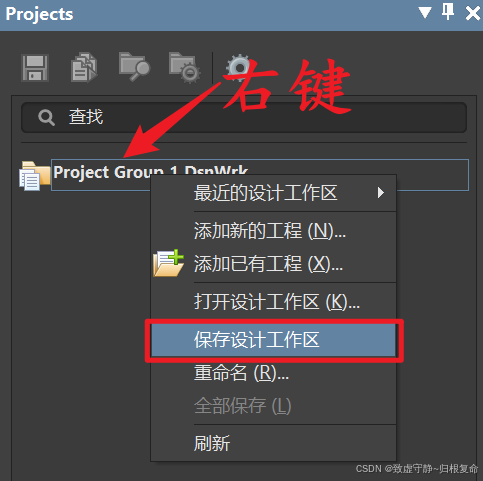Click the copy documents toolbar icon
The image size is (483, 481).
point(84,67)
